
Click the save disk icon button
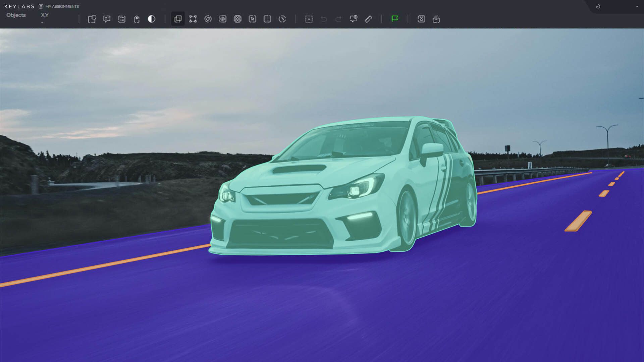tap(421, 19)
